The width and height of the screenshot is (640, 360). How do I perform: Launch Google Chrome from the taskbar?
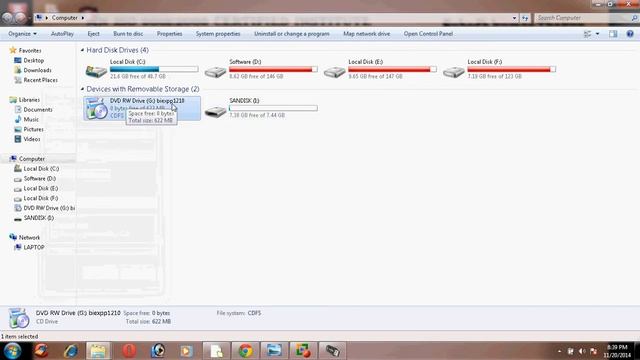pyautogui.click(x=245, y=351)
